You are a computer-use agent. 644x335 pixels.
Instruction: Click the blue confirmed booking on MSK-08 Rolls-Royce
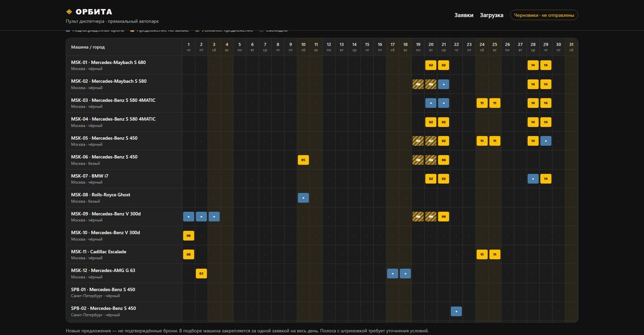(303, 198)
